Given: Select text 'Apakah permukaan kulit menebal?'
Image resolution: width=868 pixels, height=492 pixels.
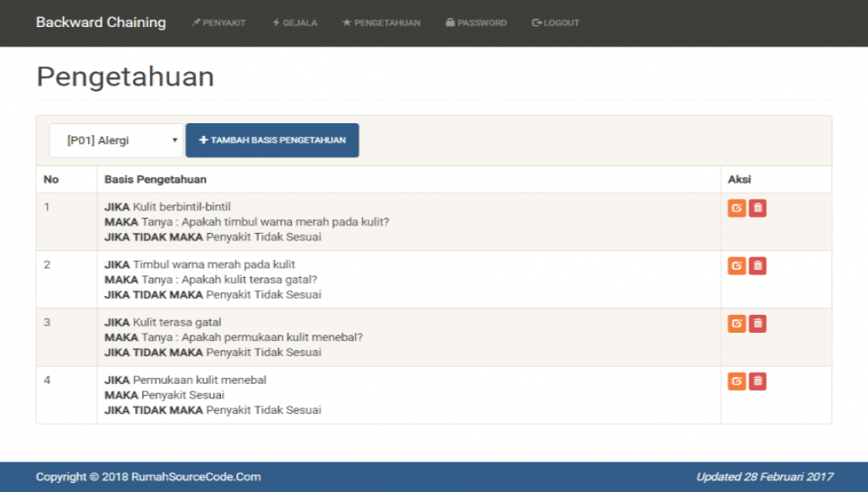Looking at the screenshot, I should 271,337.
